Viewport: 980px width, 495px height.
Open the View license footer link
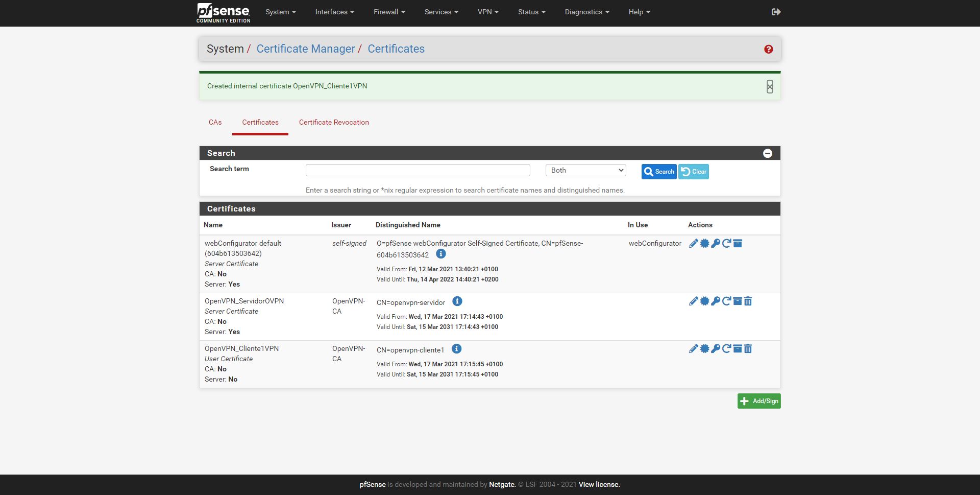[x=599, y=485]
